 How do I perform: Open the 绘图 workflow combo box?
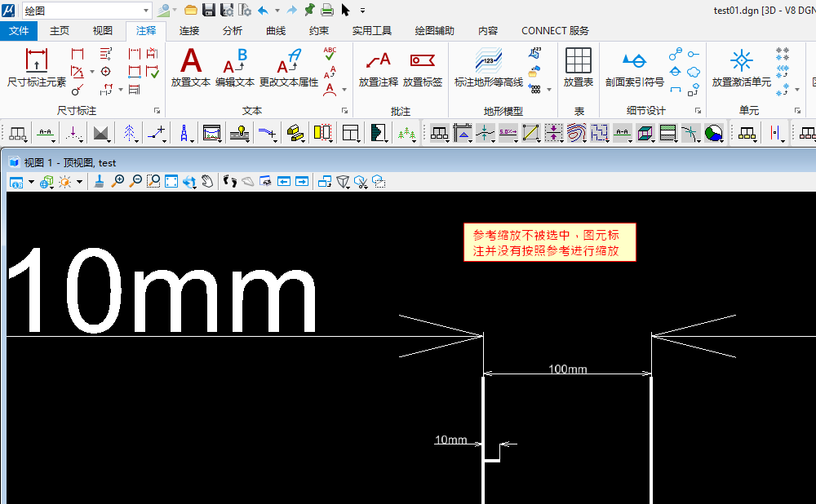point(87,11)
